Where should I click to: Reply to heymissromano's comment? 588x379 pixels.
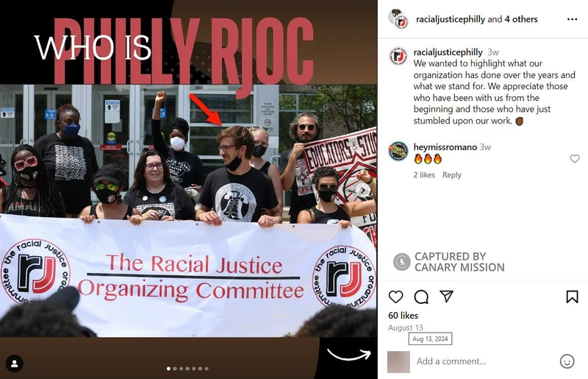pos(452,175)
